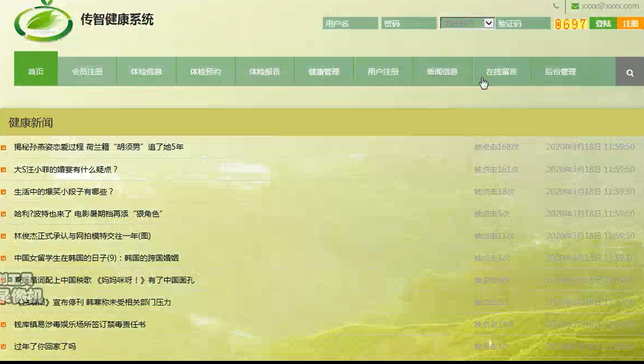Select the 新闻信息 menu item
The image size is (644, 364).
(443, 71)
